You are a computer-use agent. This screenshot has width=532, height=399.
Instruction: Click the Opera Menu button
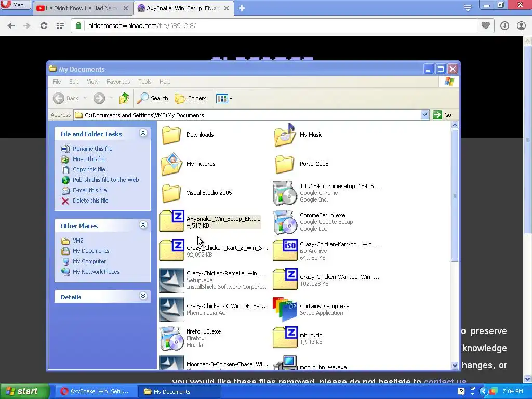click(16, 5)
